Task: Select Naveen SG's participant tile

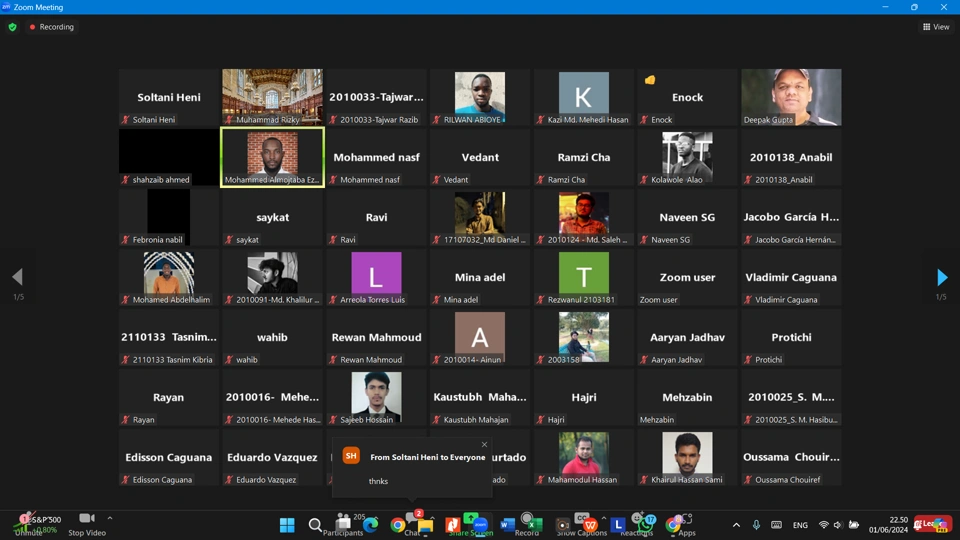Action: coord(687,217)
